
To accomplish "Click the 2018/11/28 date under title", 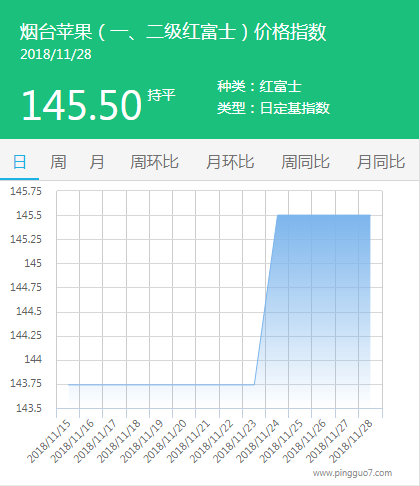I will (56, 54).
